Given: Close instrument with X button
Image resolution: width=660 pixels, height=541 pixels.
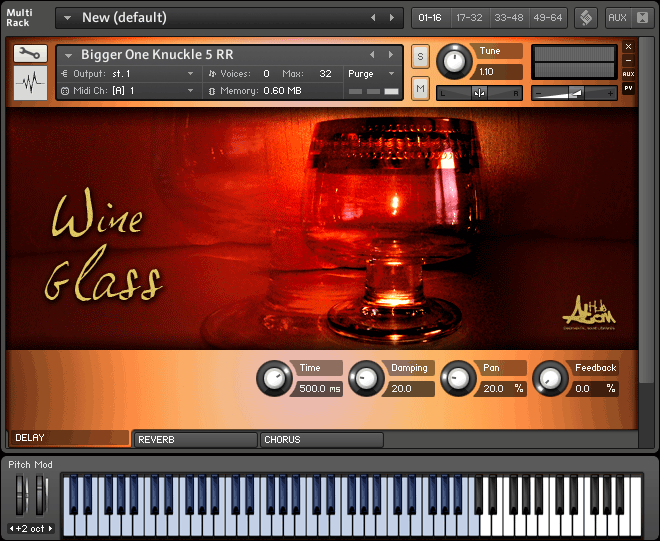Looking at the screenshot, I should click(628, 46).
